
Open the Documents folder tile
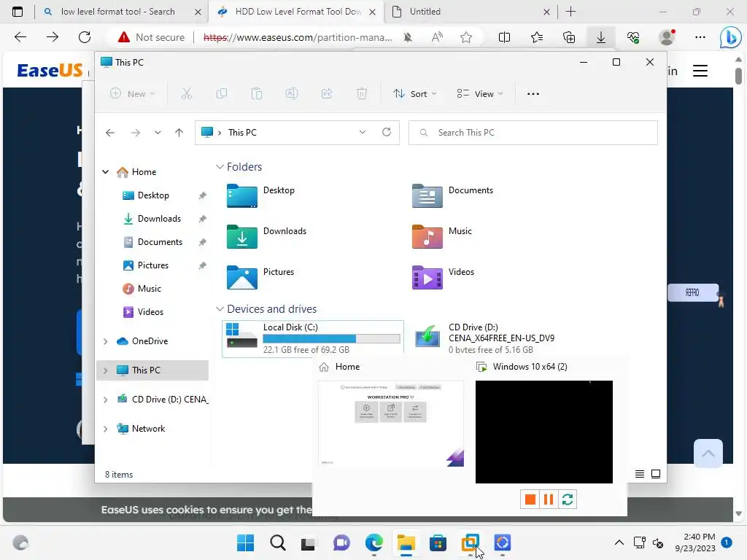click(x=452, y=195)
